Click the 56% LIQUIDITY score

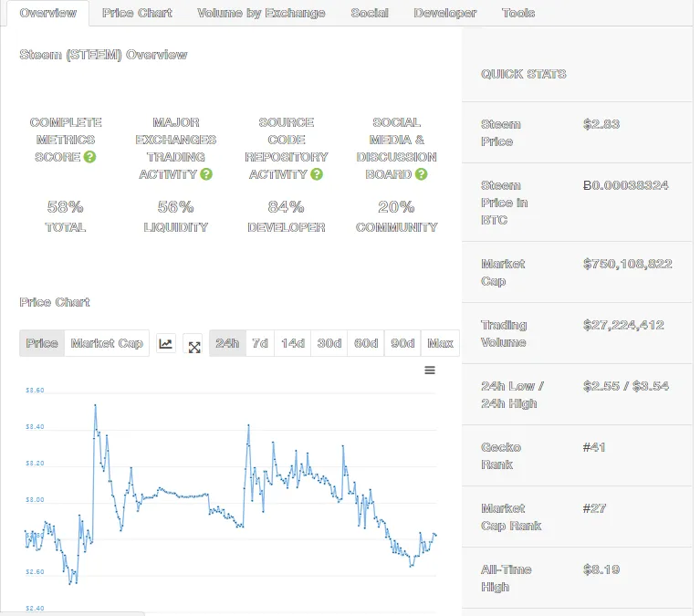175,216
